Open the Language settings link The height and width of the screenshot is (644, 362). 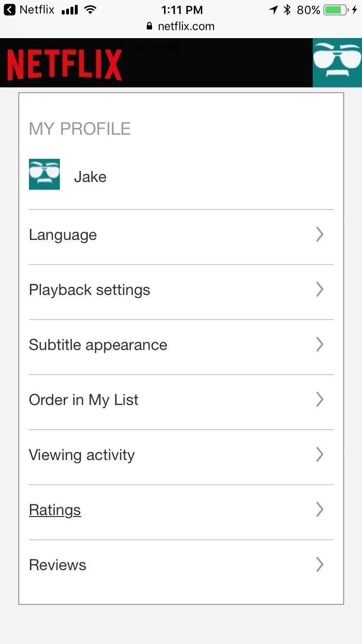tap(181, 235)
